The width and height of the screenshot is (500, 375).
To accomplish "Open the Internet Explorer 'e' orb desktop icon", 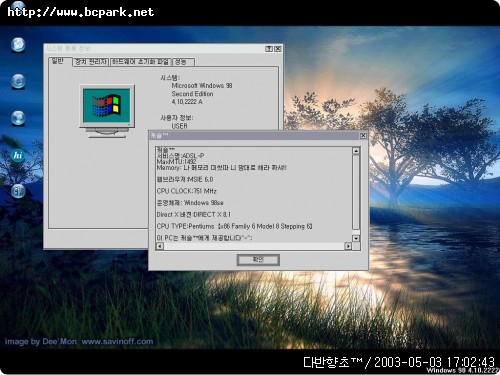I will 18,81.
